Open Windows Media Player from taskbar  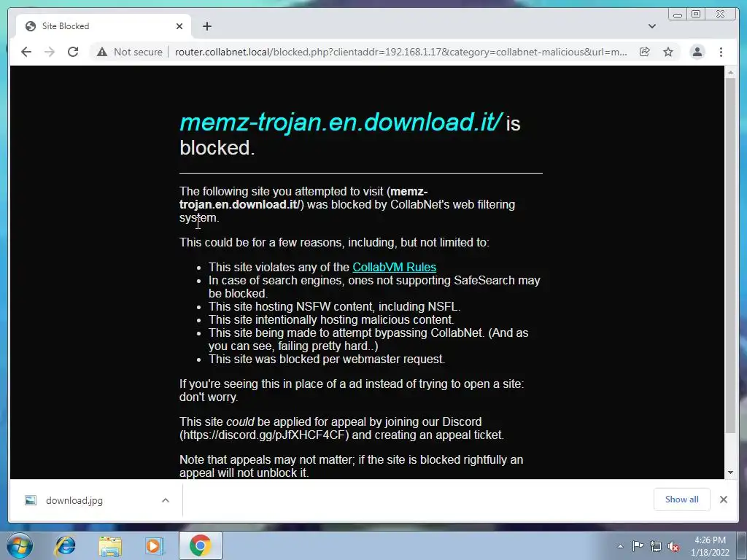click(x=155, y=545)
